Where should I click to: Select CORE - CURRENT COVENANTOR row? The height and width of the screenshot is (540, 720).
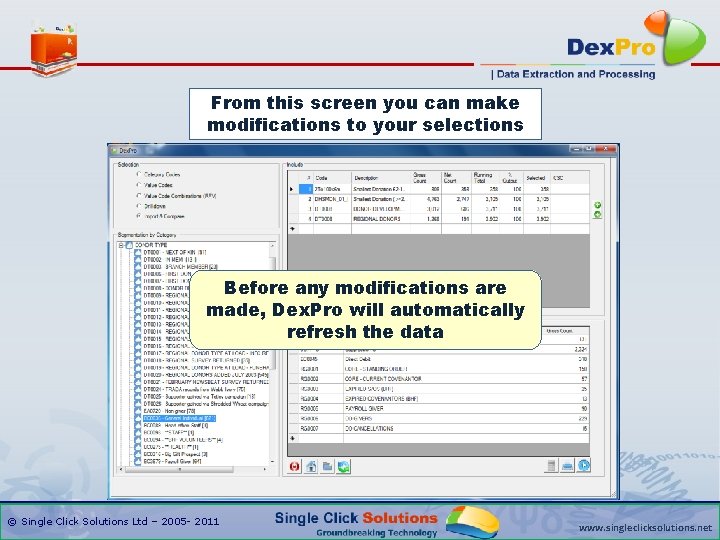(439, 379)
